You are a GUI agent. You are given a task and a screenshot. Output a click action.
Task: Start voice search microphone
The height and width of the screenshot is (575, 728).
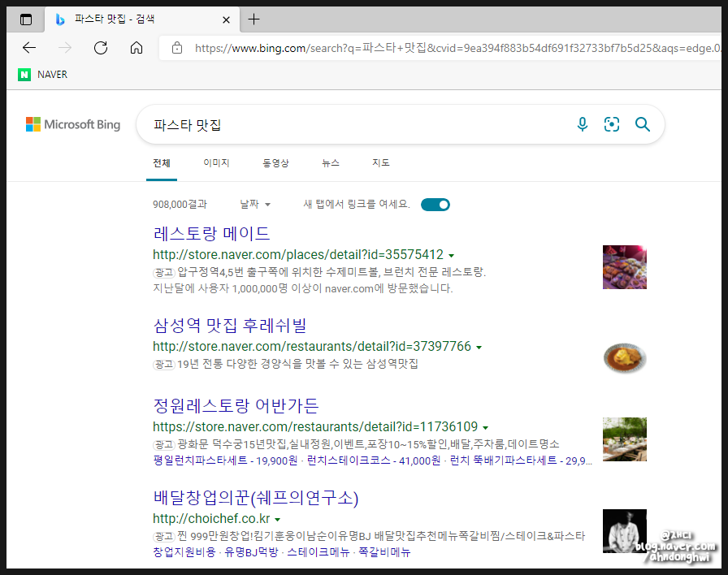point(583,124)
